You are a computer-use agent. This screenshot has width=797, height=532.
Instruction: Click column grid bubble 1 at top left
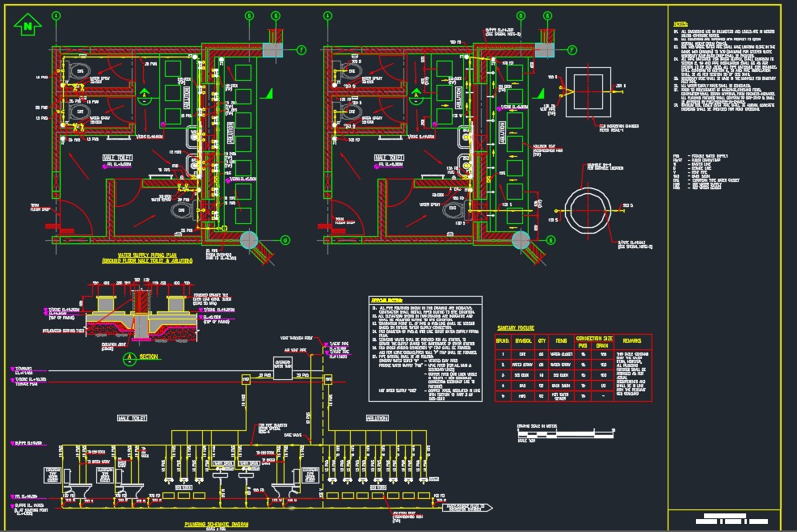(x=55, y=16)
